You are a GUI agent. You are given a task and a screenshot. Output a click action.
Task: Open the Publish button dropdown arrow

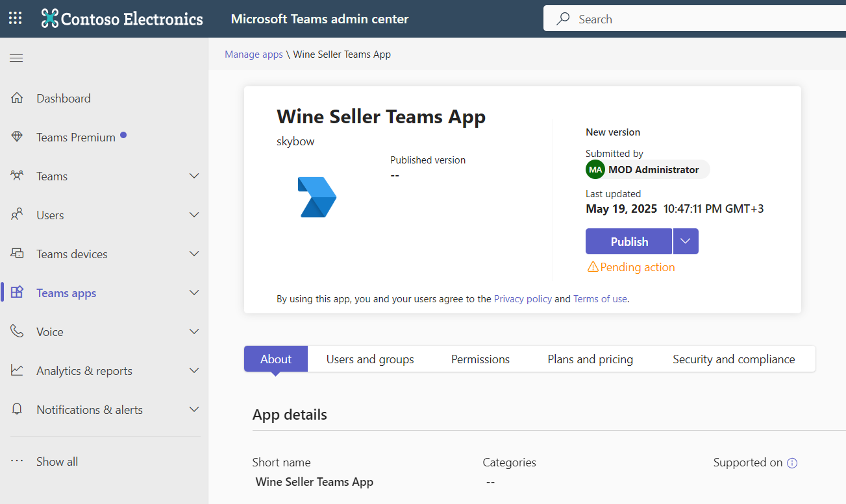click(686, 241)
